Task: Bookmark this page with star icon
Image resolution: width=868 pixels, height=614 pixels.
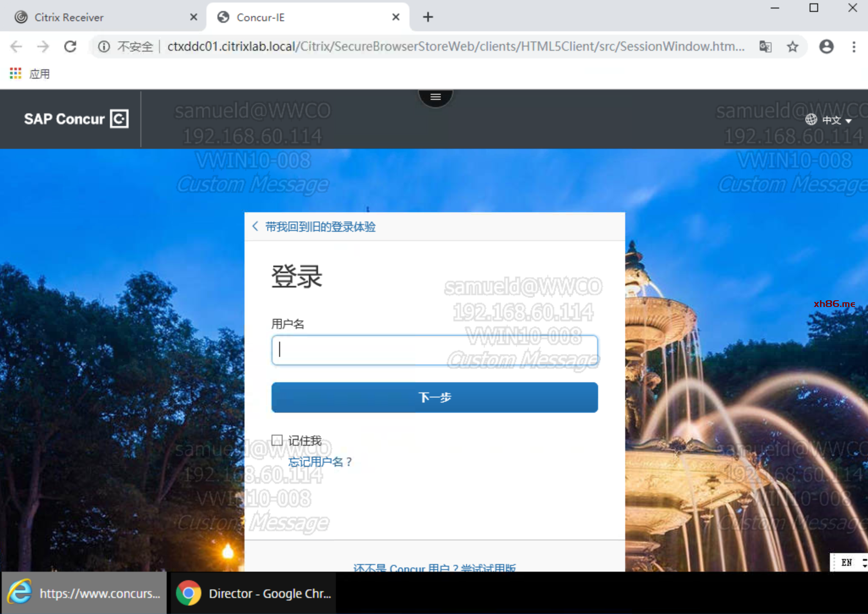Action: pos(793,46)
